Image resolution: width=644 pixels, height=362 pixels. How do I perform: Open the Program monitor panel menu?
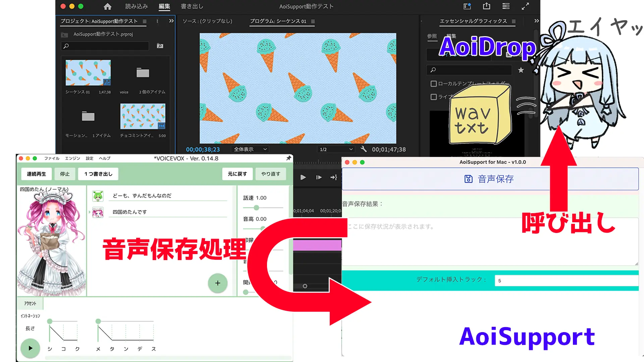click(x=313, y=21)
